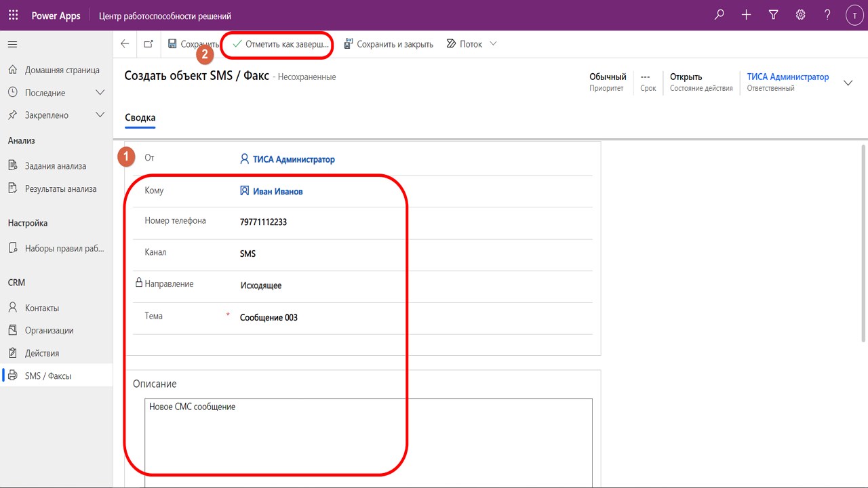Go back with the left arrow
868x488 pixels.
tap(125, 44)
